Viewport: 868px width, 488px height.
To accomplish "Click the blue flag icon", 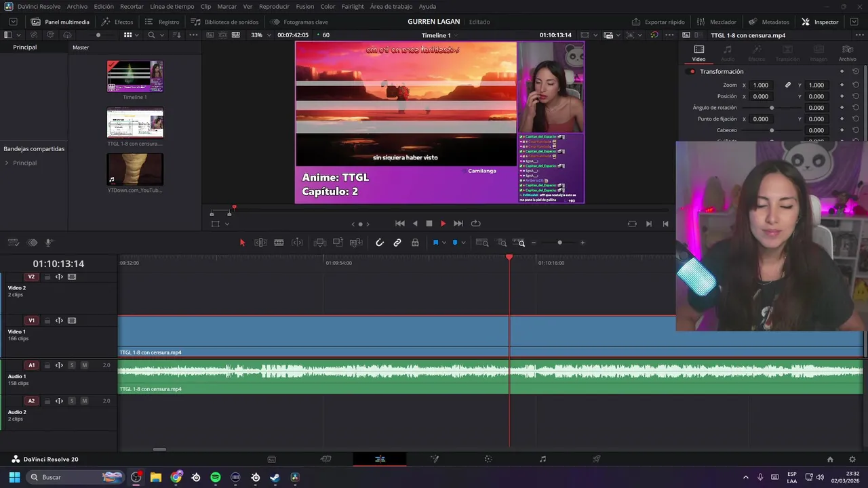I will coord(435,243).
